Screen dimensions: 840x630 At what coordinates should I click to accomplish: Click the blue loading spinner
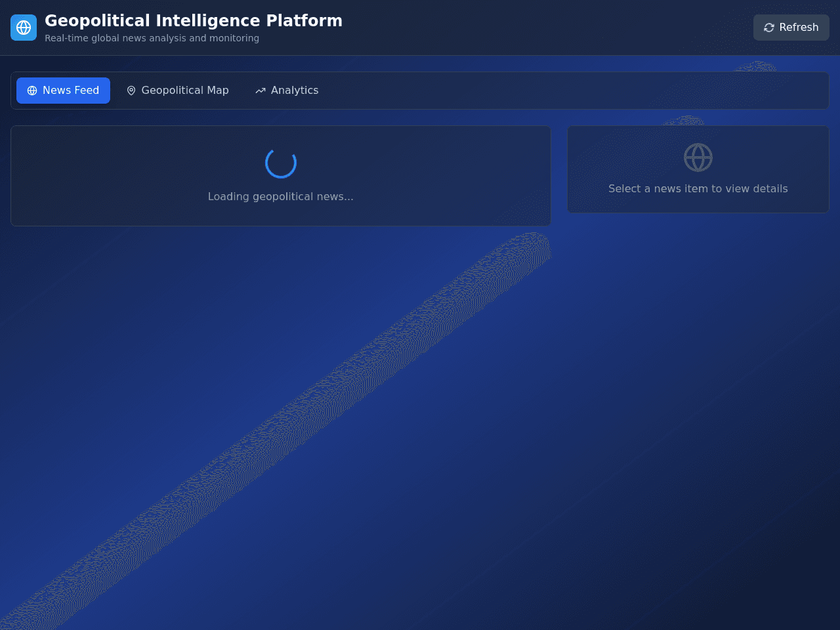tap(281, 163)
